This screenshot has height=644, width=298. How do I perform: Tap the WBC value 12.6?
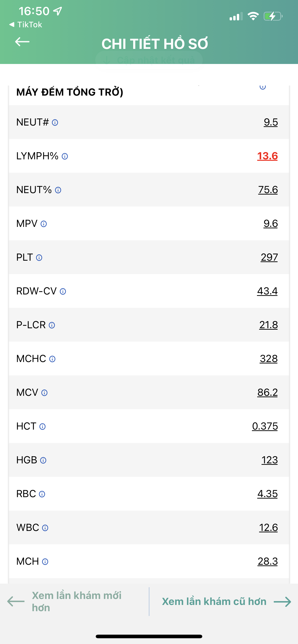[x=268, y=528]
